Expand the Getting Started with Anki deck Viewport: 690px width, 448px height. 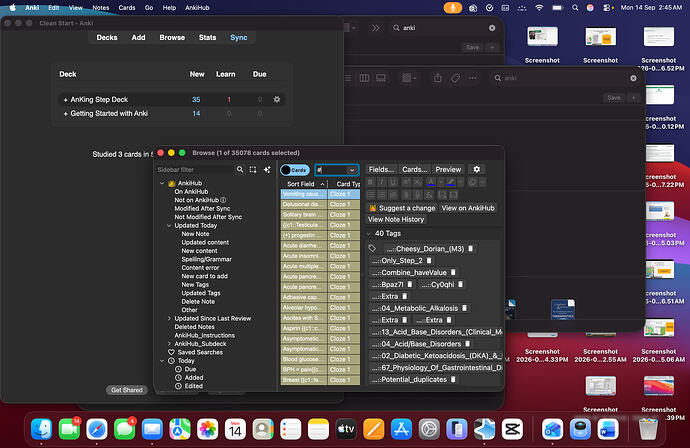pos(66,114)
